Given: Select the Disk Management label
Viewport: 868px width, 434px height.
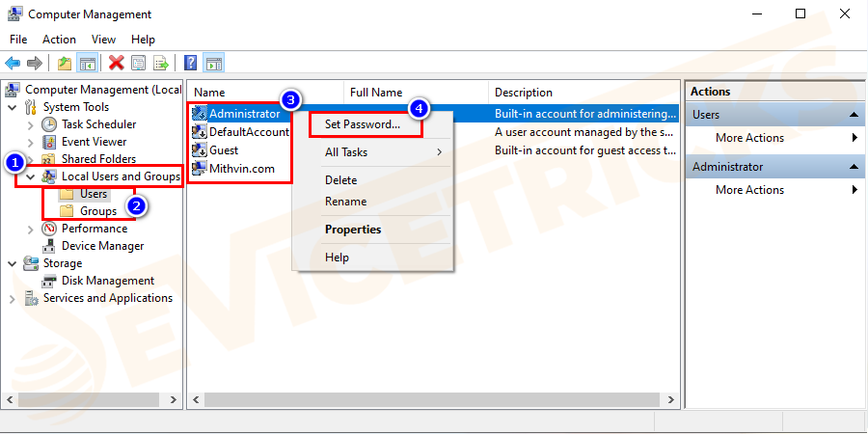Looking at the screenshot, I should coord(108,281).
